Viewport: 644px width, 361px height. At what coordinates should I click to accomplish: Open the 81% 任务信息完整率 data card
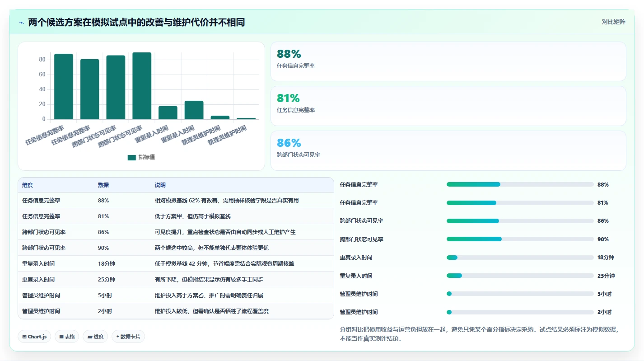448,106
